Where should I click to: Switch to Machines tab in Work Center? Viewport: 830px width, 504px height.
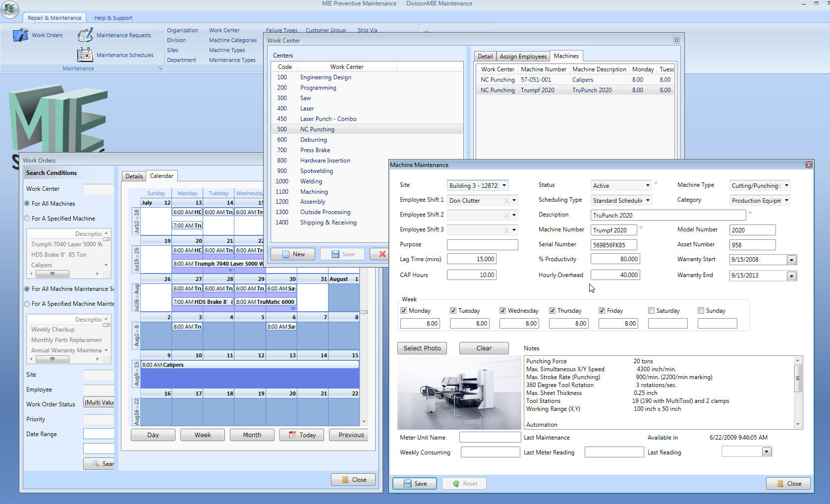tap(566, 56)
